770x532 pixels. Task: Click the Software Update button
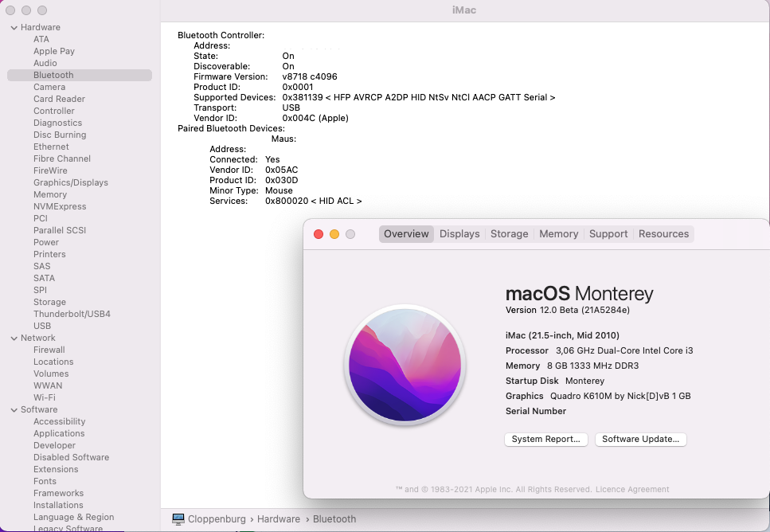coord(641,439)
